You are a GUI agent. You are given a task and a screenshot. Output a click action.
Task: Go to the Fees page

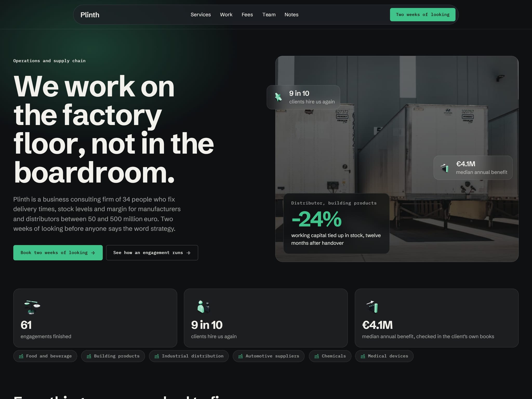click(x=247, y=15)
